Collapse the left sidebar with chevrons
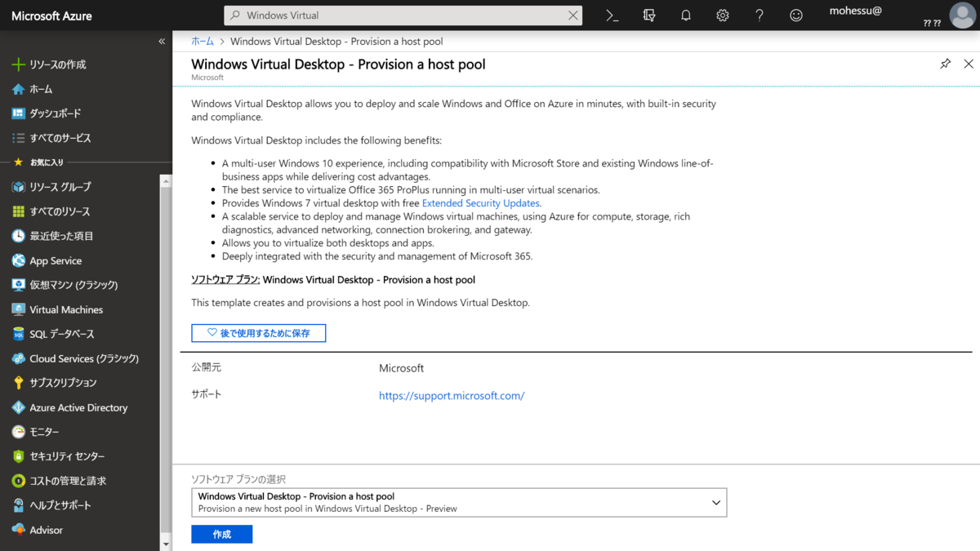 [x=162, y=41]
